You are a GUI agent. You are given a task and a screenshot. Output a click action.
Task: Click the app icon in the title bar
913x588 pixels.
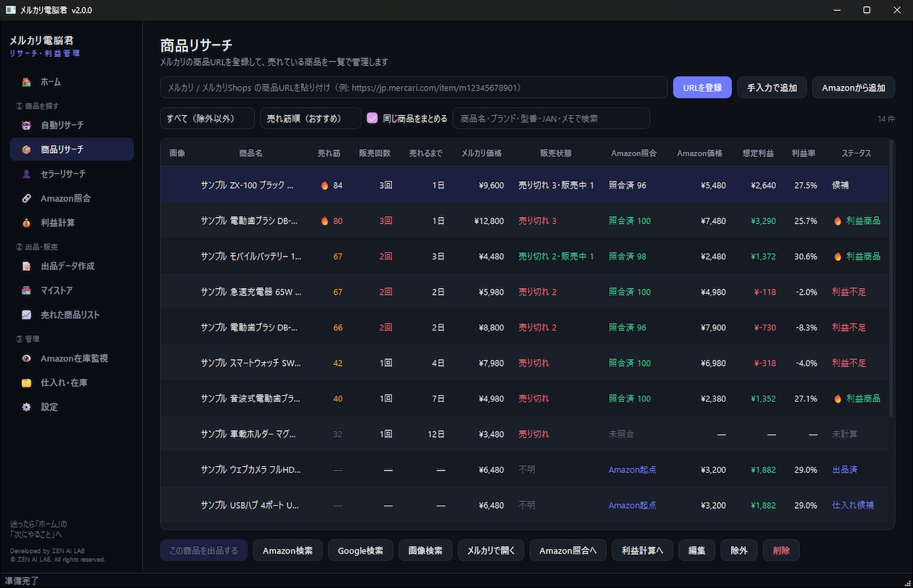10,10
